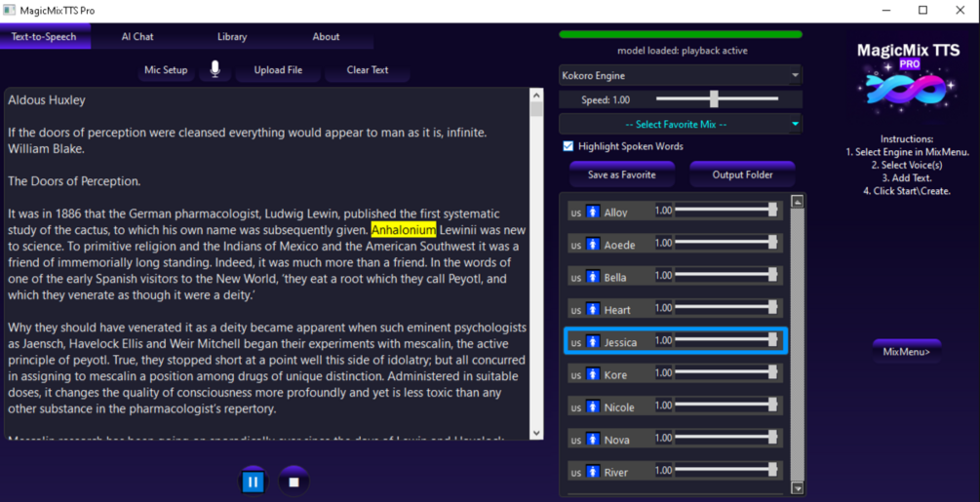Click the person icon beside Bella
980x502 pixels.
click(x=593, y=277)
